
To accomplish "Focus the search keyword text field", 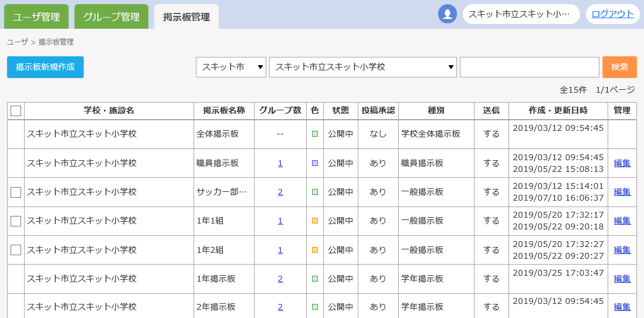I will (529, 67).
